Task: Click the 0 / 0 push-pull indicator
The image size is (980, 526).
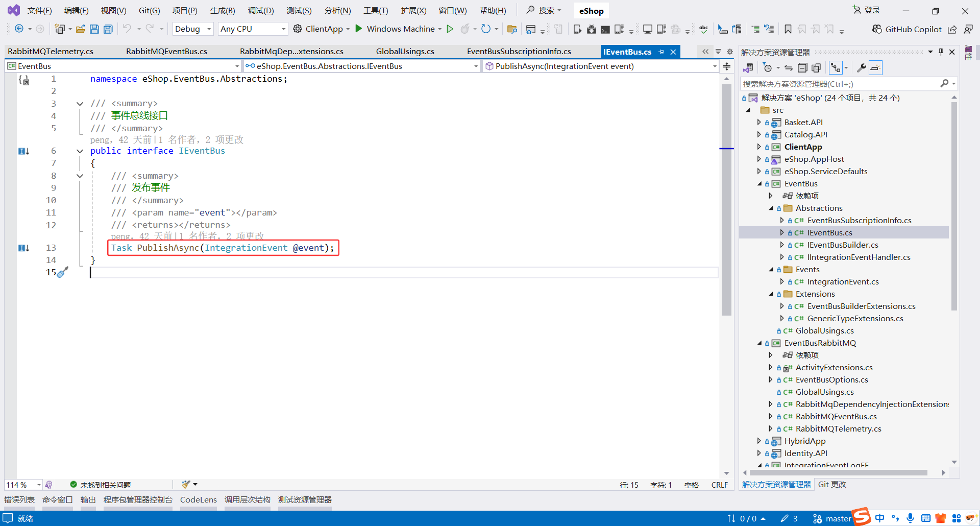Action: pos(747,518)
